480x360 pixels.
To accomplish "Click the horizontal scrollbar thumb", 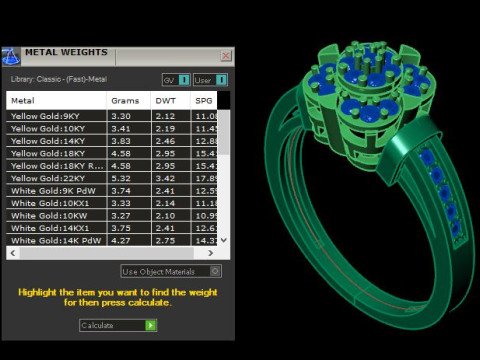I will 107,253.
